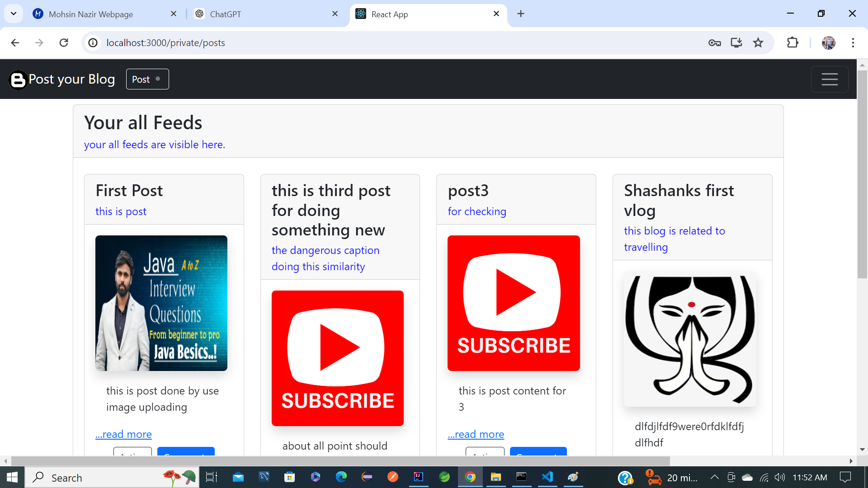
Task: Open browser extensions menu
Action: pyautogui.click(x=793, y=42)
